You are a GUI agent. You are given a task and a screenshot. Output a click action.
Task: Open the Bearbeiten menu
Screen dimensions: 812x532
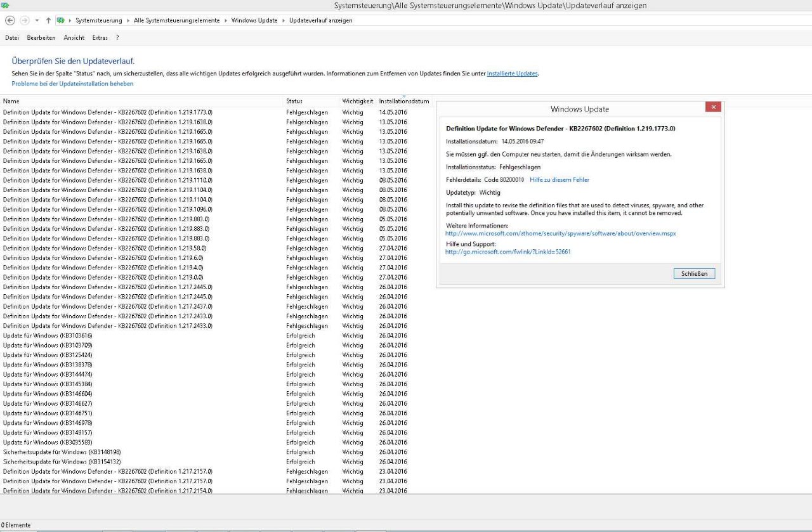pos(41,38)
